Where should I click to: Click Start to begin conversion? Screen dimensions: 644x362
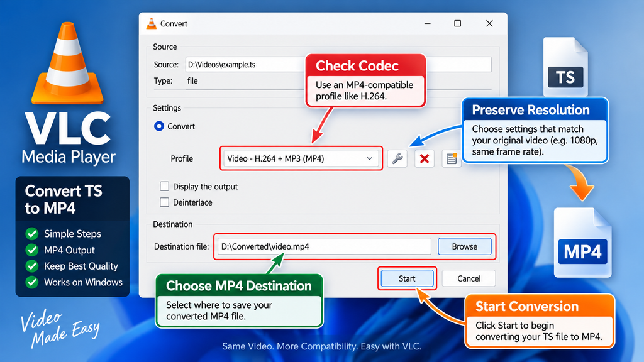[x=407, y=278]
